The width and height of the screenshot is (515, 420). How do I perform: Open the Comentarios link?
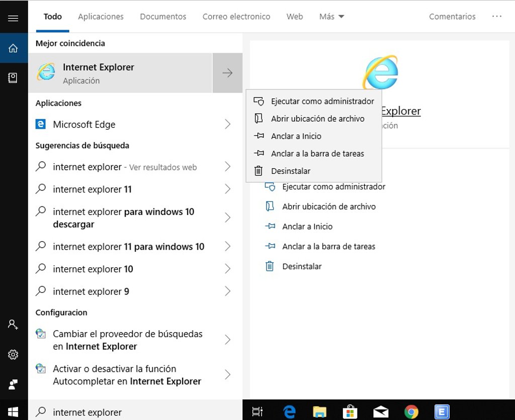coord(452,17)
